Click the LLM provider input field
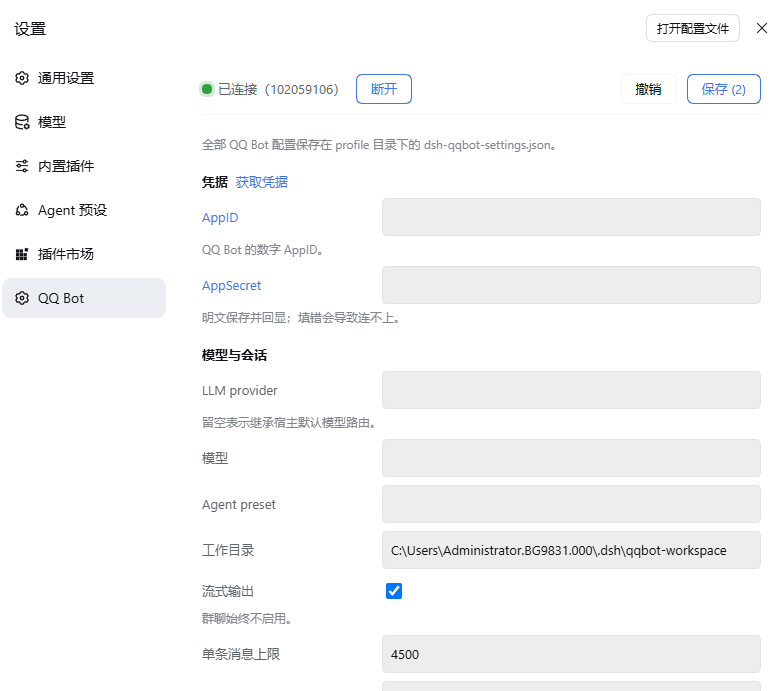The height and width of the screenshot is (691, 779). click(x=571, y=390)
